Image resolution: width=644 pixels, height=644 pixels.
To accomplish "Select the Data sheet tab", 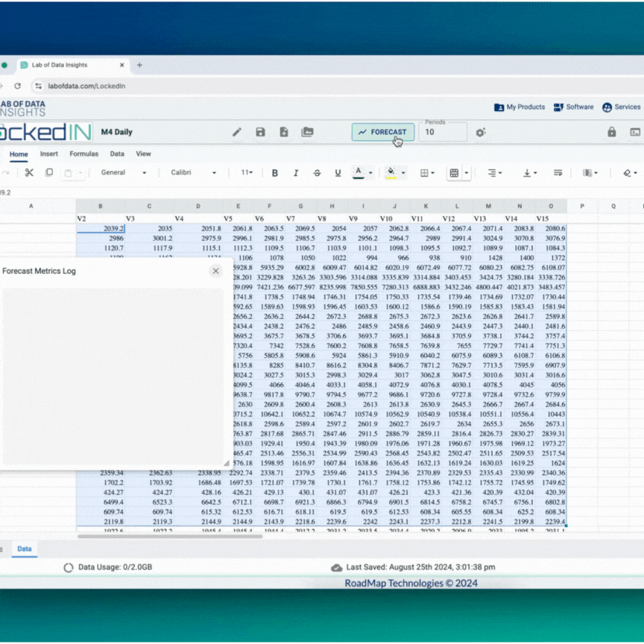I will 25,549.
